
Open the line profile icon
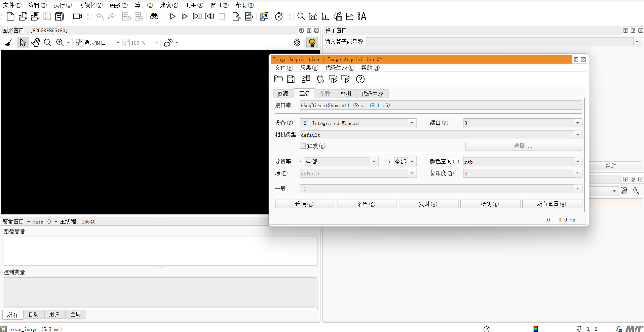click(x=350, y=16)
